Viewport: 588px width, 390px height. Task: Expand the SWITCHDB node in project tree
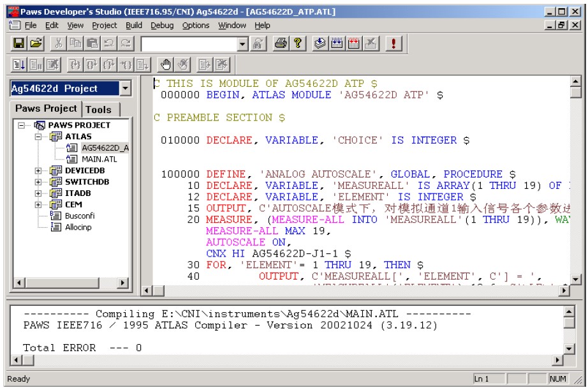(x=38, y=183)
